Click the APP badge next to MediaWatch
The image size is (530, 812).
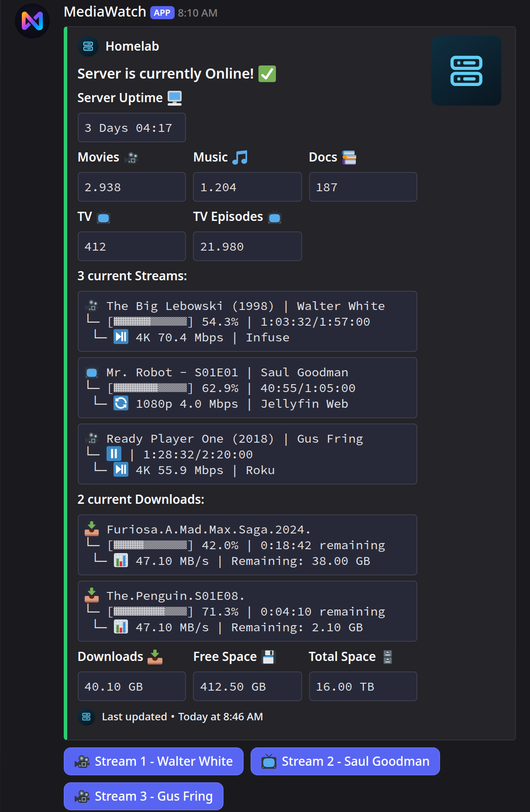[162, 13]
